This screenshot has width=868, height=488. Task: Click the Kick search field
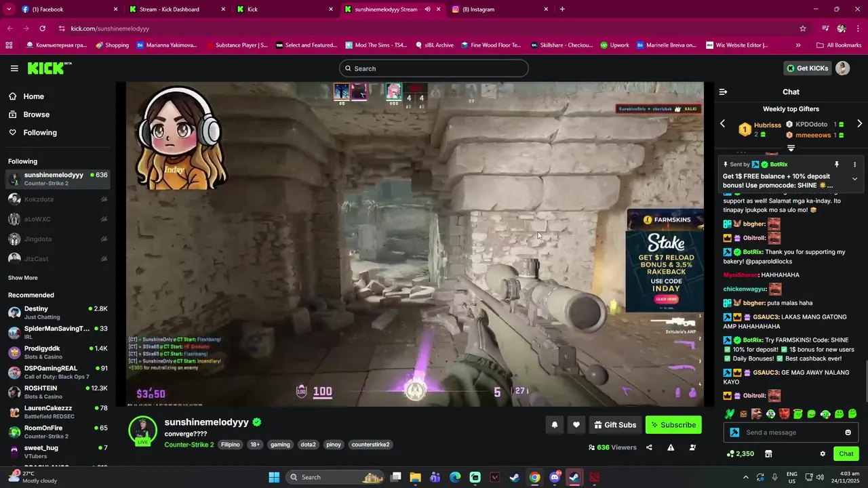point(434,68)
